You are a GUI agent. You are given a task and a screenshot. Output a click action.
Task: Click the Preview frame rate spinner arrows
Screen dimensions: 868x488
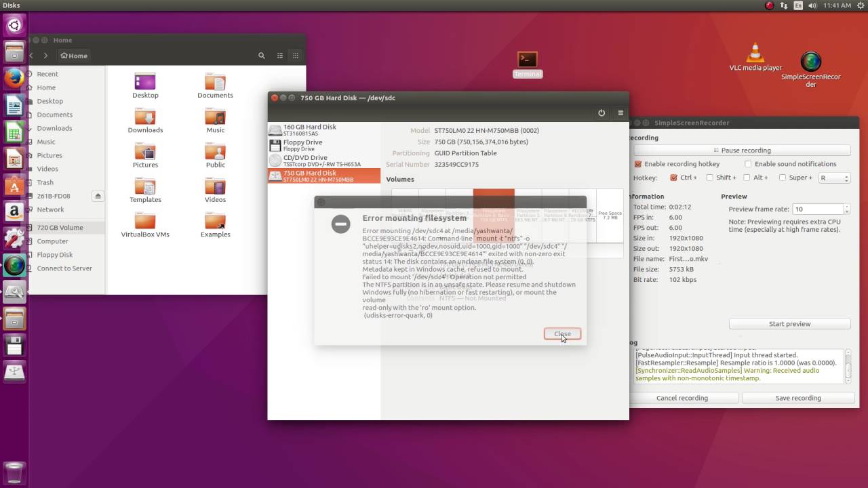point(846,209)
